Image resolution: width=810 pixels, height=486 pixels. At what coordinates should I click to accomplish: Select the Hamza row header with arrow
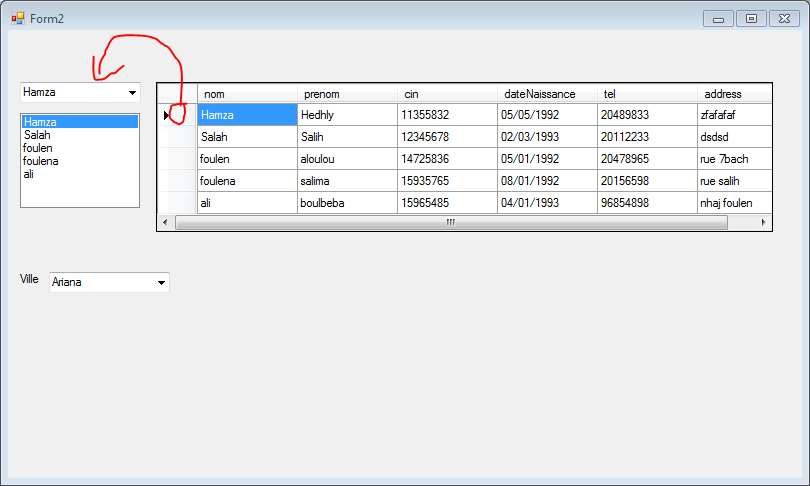pos(177,115)
